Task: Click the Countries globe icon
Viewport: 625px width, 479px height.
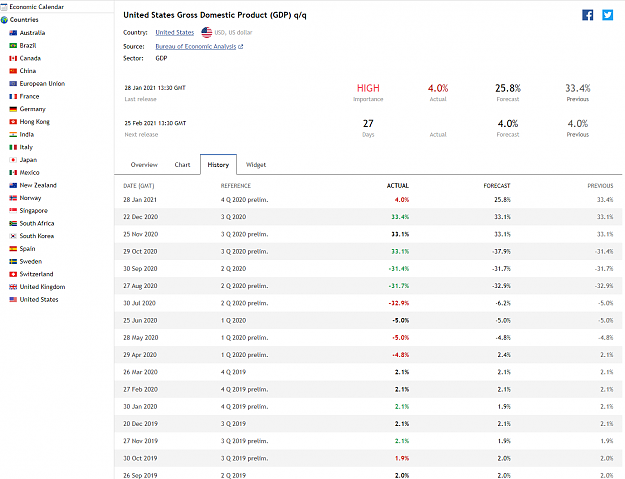Action: pos(4,20)
